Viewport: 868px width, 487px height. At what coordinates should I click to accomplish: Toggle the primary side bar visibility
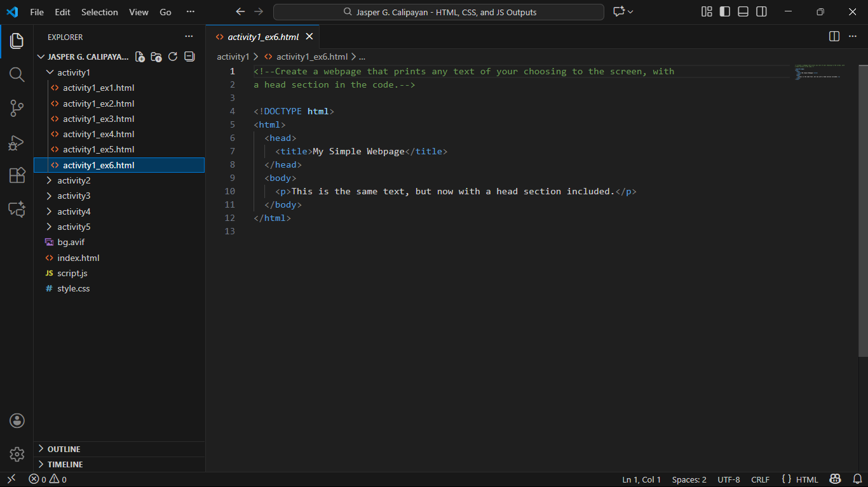click(724, 12)
